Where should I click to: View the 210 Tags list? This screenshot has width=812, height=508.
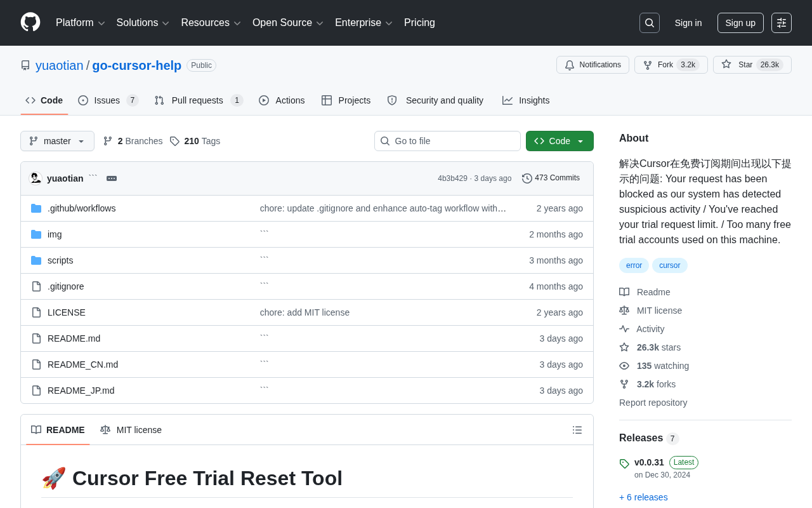[195, 141]
